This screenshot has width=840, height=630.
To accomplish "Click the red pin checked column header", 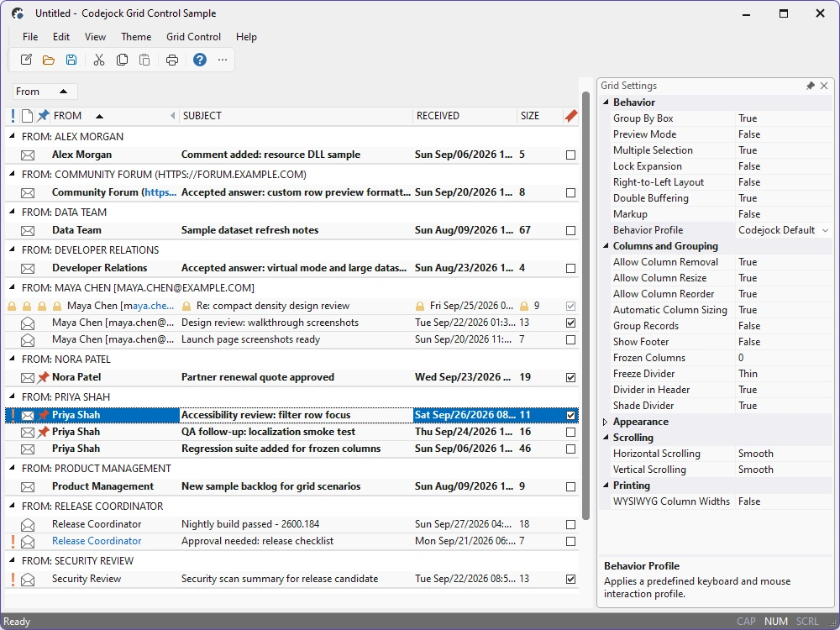I will (571, 116).
